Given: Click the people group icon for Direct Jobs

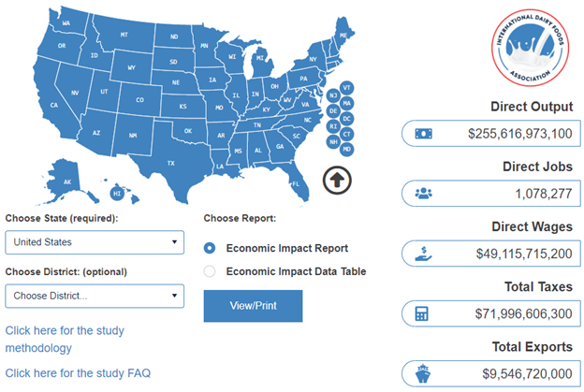Looking at the screenshot, I should click(x=423, y=194).
